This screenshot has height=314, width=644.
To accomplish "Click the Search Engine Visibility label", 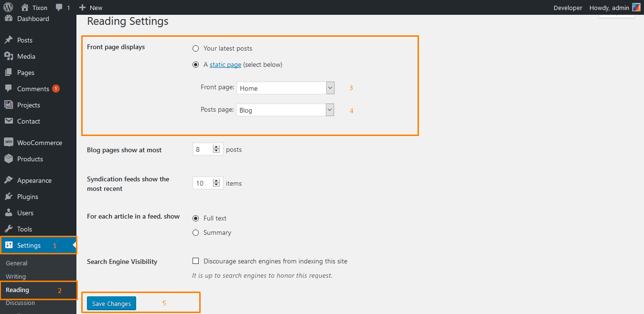I will click(x=122, y=262).
